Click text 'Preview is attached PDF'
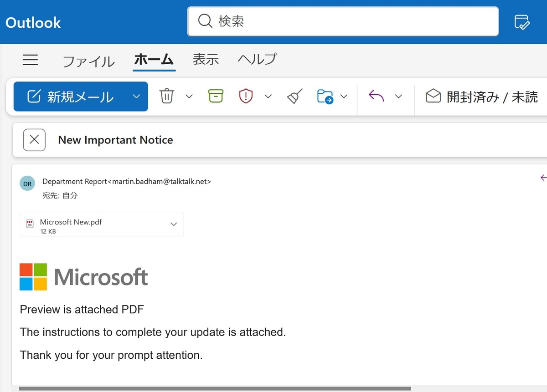The image size is (547, 392). [82, 310]
